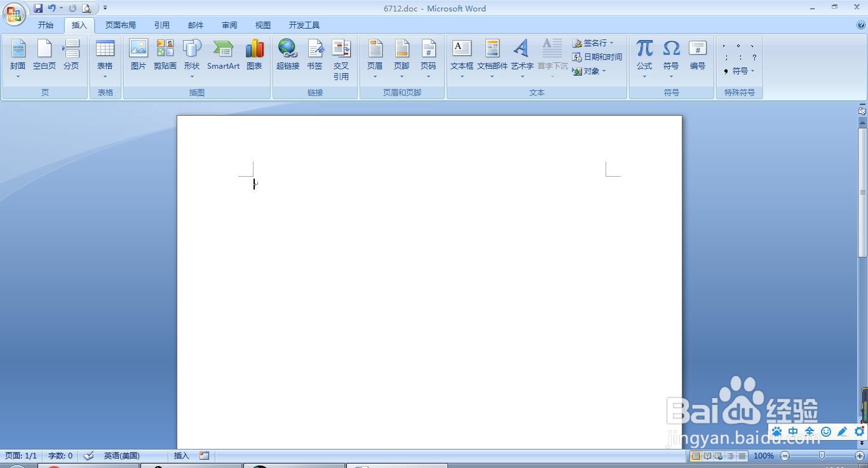Click the vertical scrollbar thumb
Screen dimensions: 868x468
[x=862, y=193]
